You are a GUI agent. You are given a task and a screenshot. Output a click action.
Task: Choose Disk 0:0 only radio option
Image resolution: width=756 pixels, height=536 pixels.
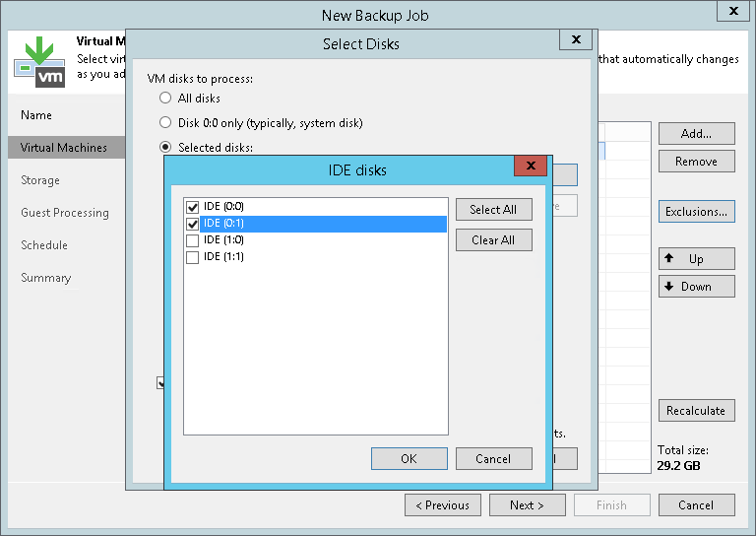[165, 122]
